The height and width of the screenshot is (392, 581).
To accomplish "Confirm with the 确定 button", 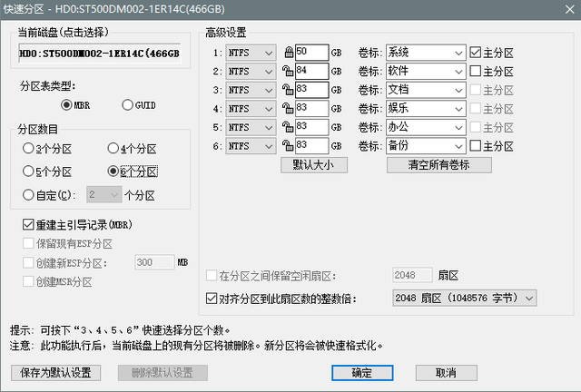I will click(362, 373).
